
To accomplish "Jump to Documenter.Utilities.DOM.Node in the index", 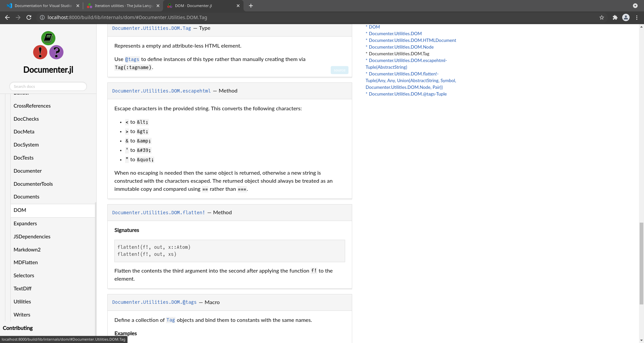I will [401, 47].
